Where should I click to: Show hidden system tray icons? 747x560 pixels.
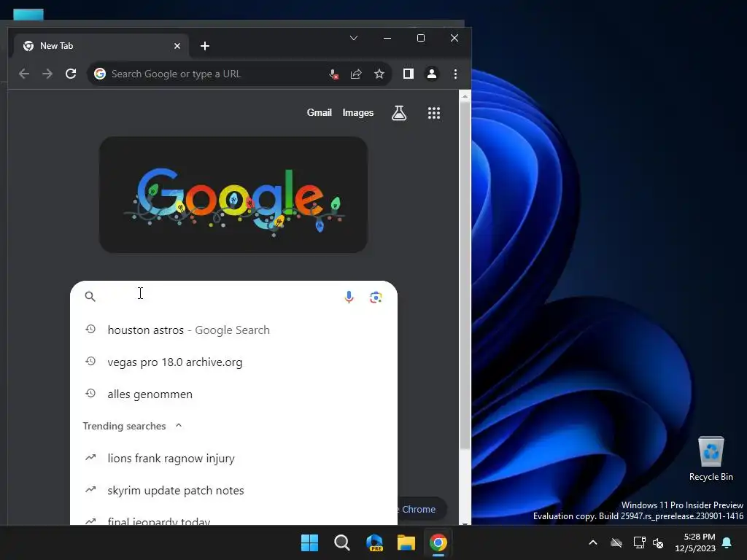pos(593,542)
